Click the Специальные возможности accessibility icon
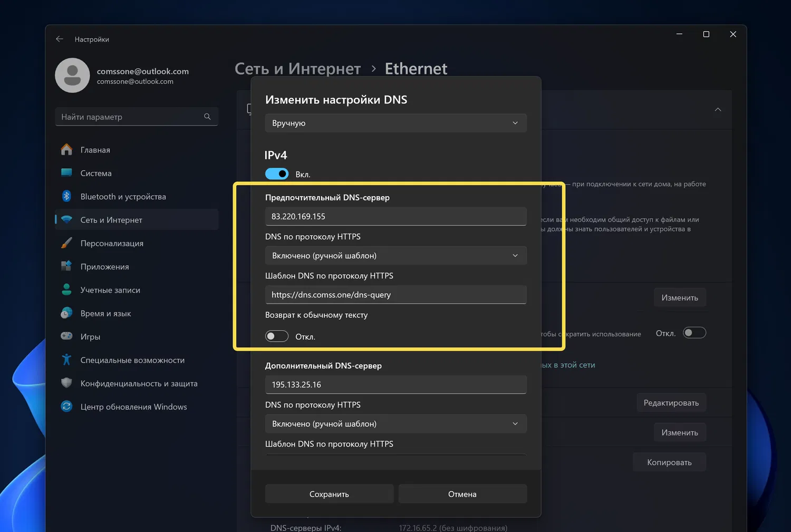This screenshot has height=532, width=791. (66, 360)
